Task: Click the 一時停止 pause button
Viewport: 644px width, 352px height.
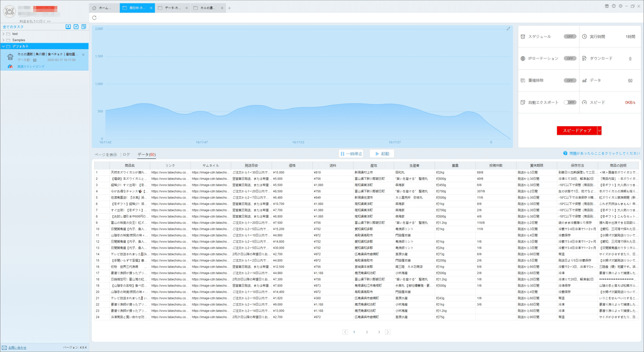Action: click(352, 153)
